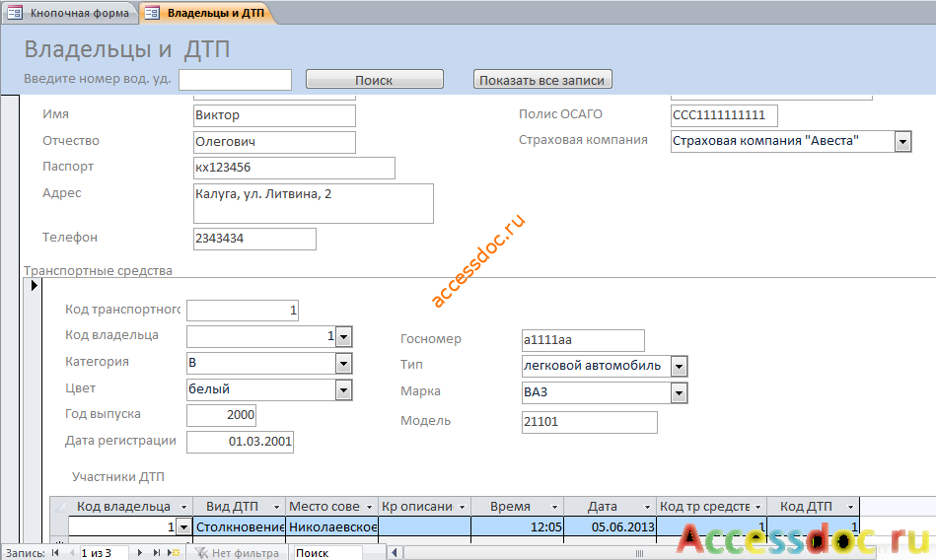Open 'Код тр средств' column filter arrow

(758, 507)
